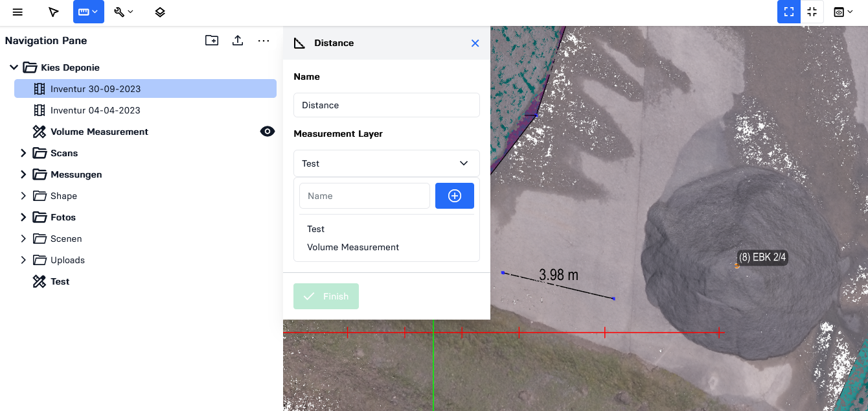Click the upload icon in Navigation Pane

point(238,40)
